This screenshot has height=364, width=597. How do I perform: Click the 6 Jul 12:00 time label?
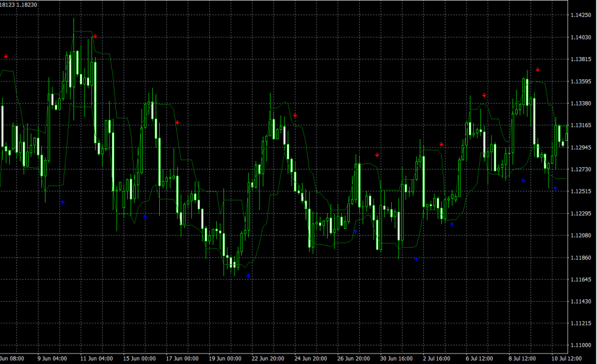479,358
